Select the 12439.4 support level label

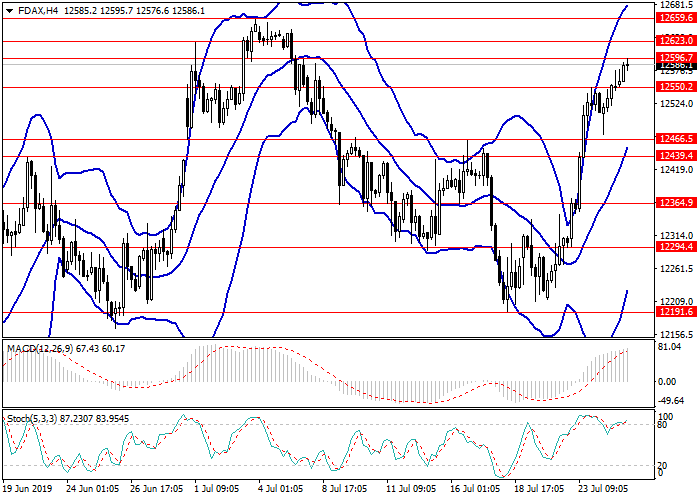point(676,156)
